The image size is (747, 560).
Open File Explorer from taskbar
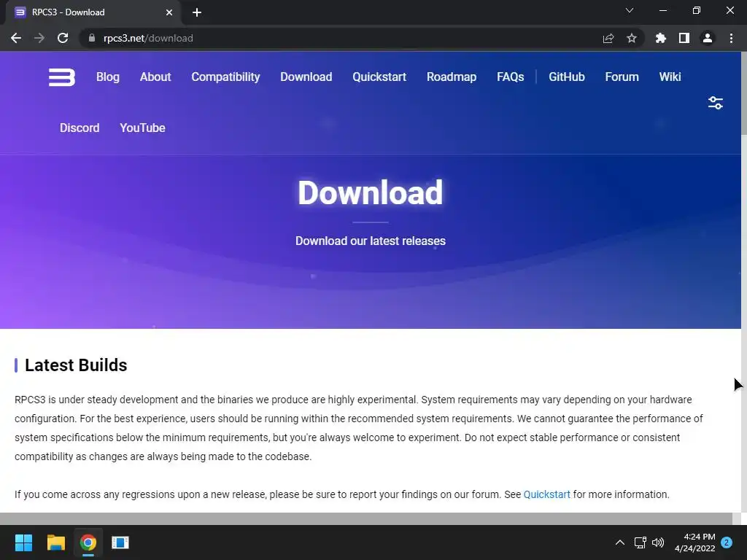[55, 542]
